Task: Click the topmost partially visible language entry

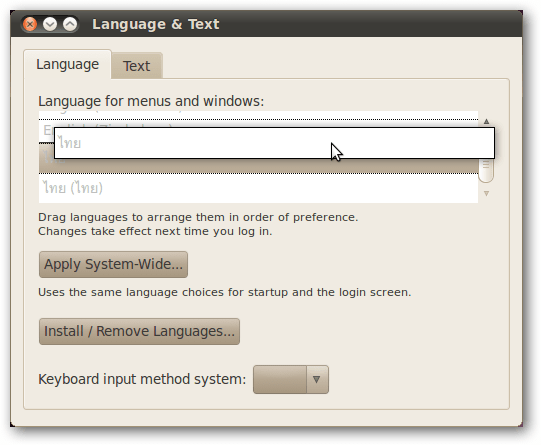Action: 258,115
